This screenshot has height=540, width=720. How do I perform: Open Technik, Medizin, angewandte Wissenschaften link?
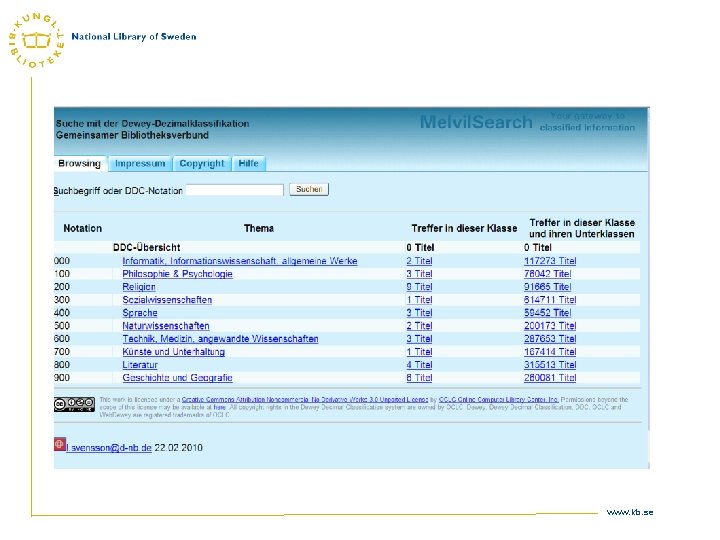tap(220, 339)
